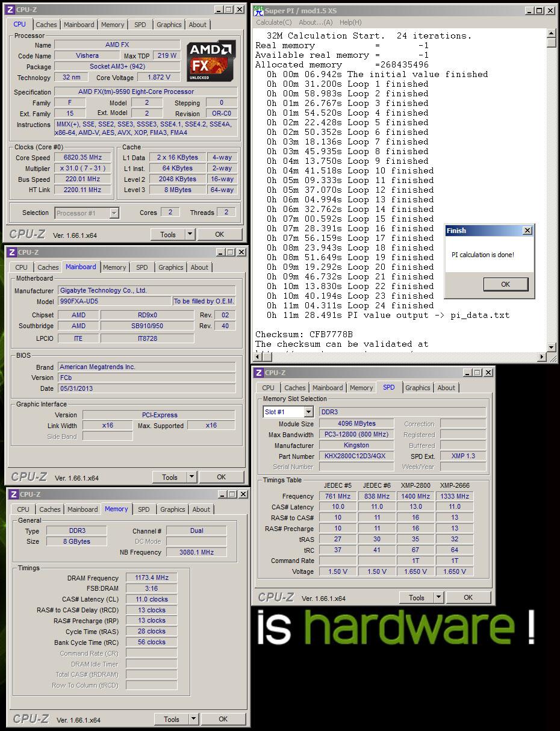Click the XMP-2800 frequency 1400 MHz cell
Screen dimensions: 560x731
coord(415,496)
